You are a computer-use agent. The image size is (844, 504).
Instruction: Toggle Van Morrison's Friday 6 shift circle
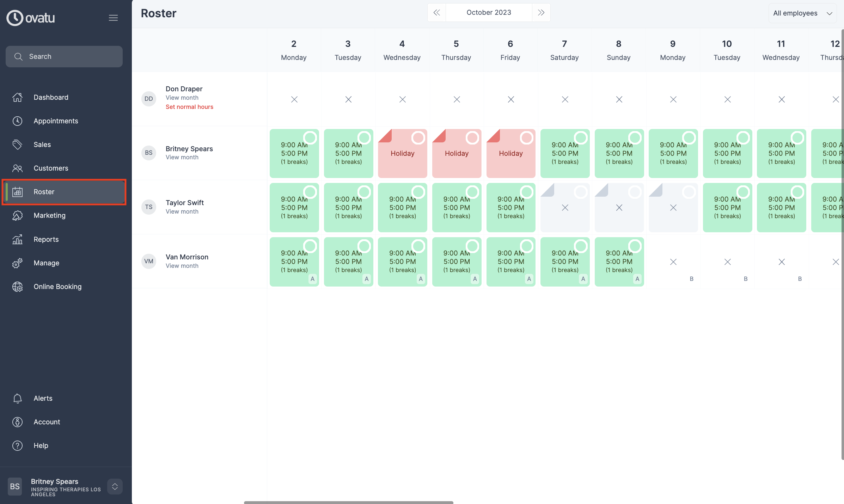coord(527,246)
